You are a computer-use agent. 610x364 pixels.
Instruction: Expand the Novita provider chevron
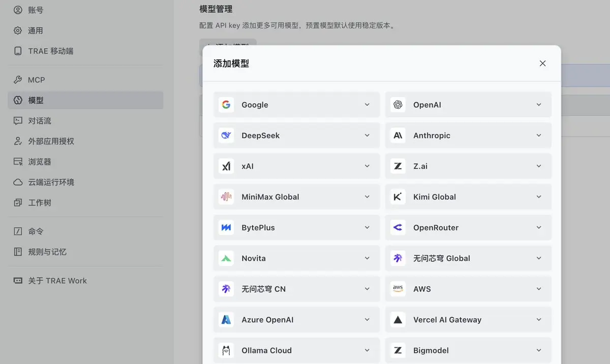coord(367,258)
